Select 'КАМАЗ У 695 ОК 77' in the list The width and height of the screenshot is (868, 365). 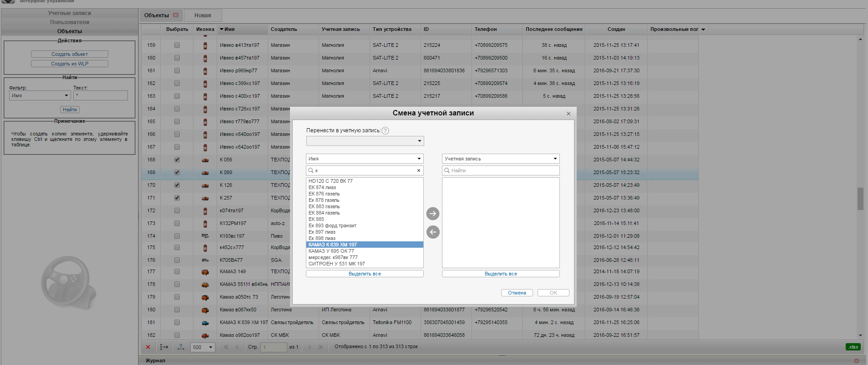coord(331,251)
